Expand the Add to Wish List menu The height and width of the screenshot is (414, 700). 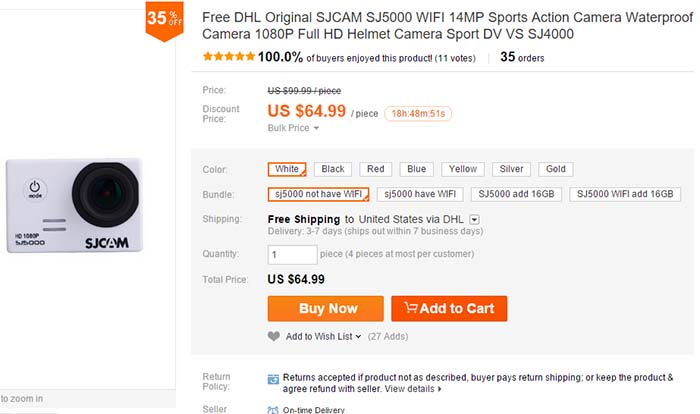point(322,336)
